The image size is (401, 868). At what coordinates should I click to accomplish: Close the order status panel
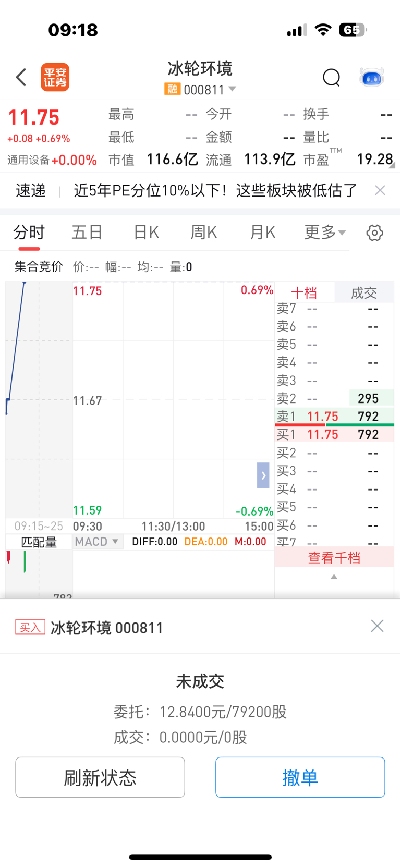[x=377, y=626]
